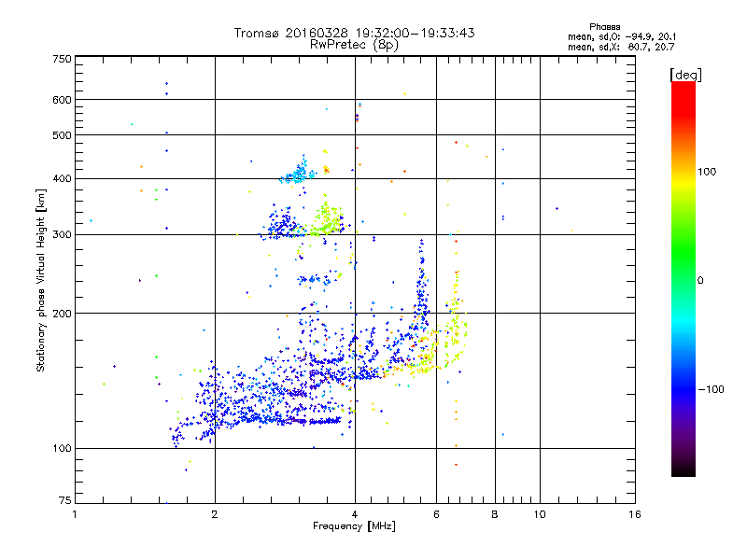The height and width of the screenshot is (560, 747).
Task: Select the 'RwPretec (8p)' subtitle text
Action: click(x=354, y=45)
